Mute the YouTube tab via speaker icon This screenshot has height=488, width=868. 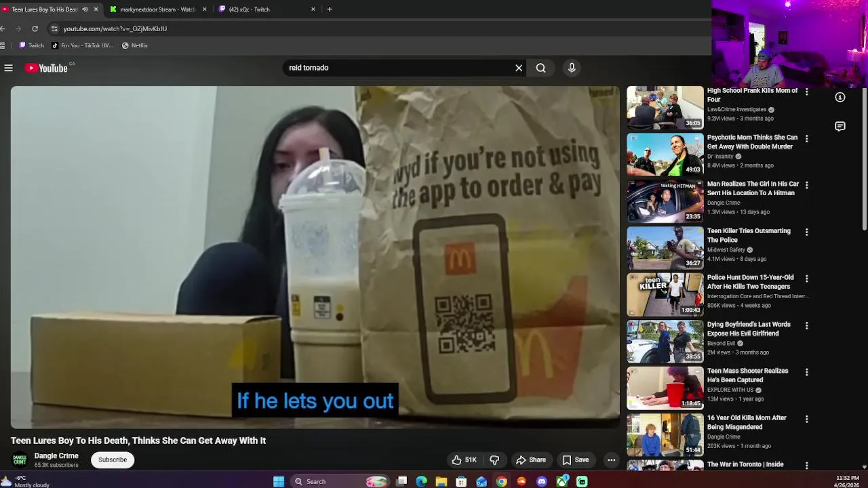tap(85, 9)
